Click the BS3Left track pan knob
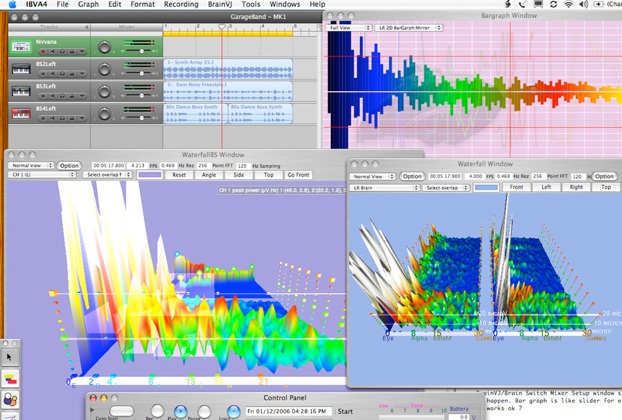The image size is (622, 420). click(x=104, y=92)
